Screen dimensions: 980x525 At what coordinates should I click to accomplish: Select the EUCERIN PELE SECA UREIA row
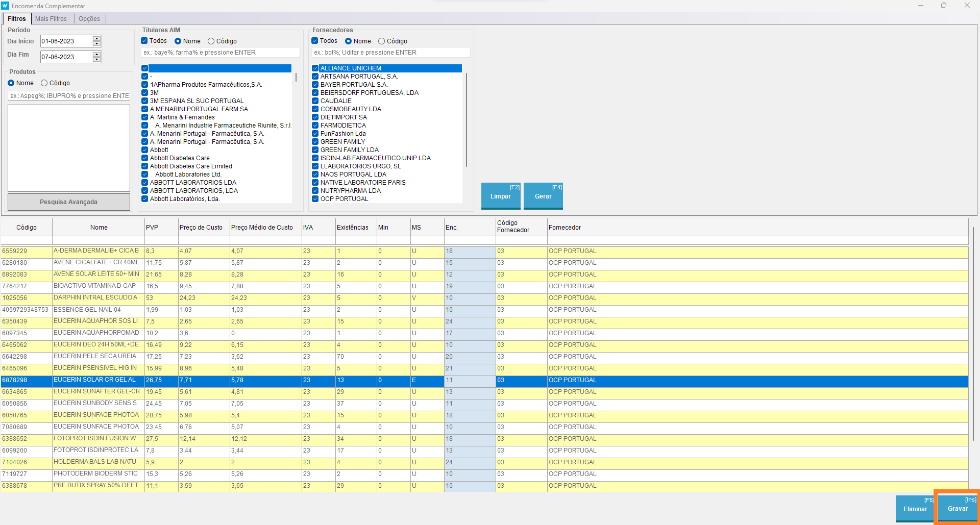[95, 357]
